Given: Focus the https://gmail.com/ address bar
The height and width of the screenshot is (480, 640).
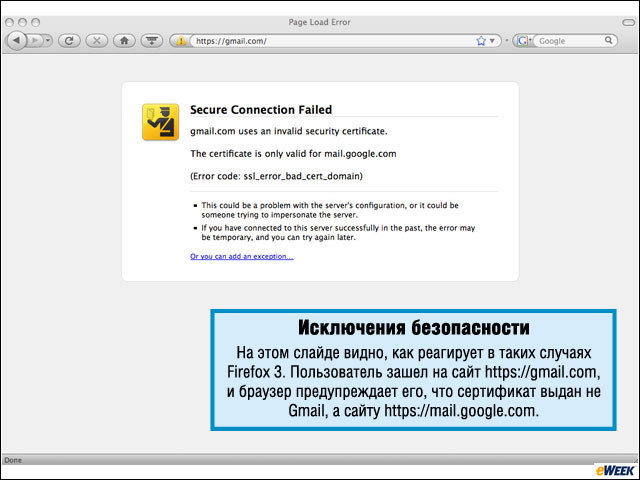Looking at the screenshot, I should 331,41.
